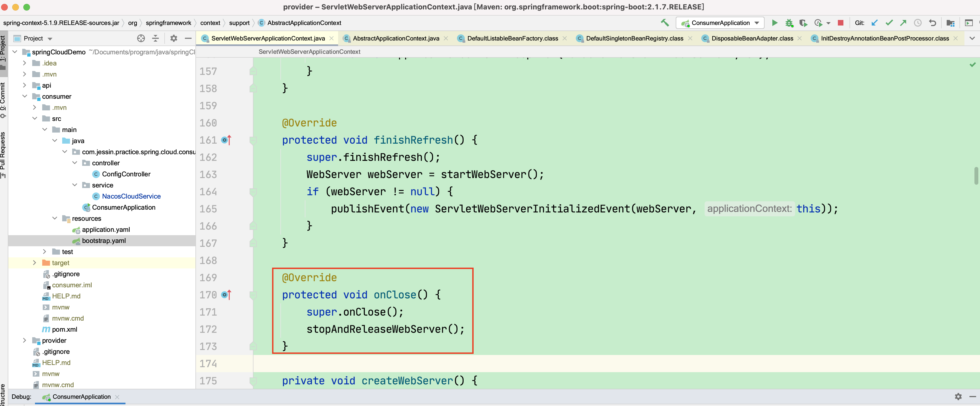Screen dimensions: 980x406
Task: Open Project panel settings gear
Action: [174, 38]
